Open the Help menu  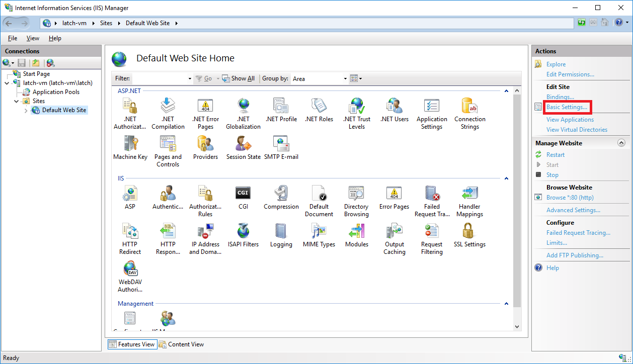click(55, 38)
